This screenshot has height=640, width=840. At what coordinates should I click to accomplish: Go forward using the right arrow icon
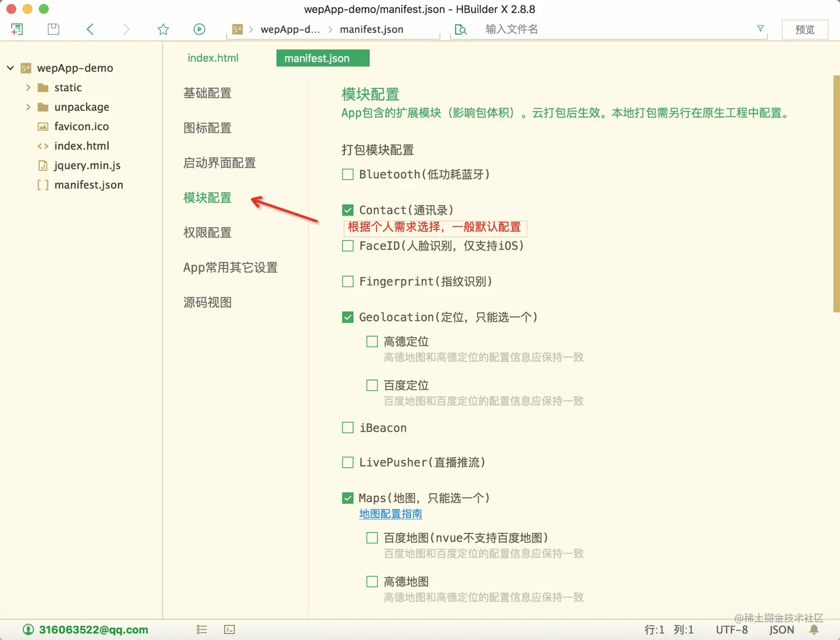pos(126,29)
